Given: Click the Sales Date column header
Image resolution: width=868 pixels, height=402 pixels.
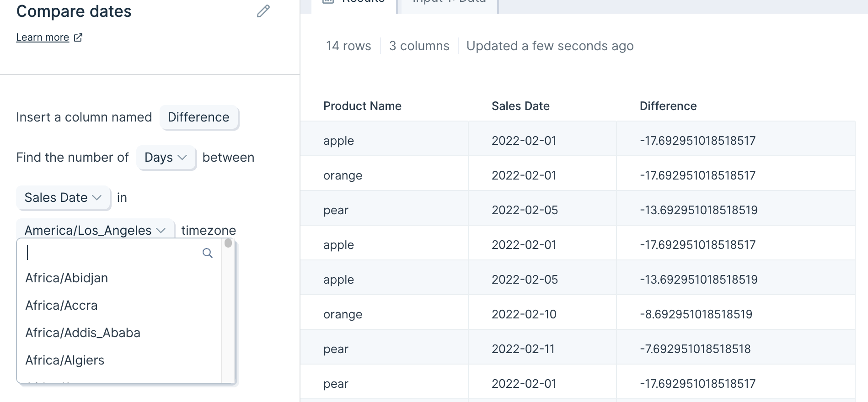Looking at the screenshot, I should (x=520, y=106).
